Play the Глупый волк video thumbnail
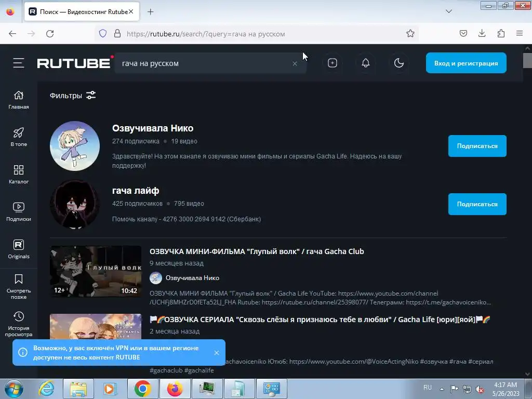This screenshot has width=532, height=399. [96, 271]
